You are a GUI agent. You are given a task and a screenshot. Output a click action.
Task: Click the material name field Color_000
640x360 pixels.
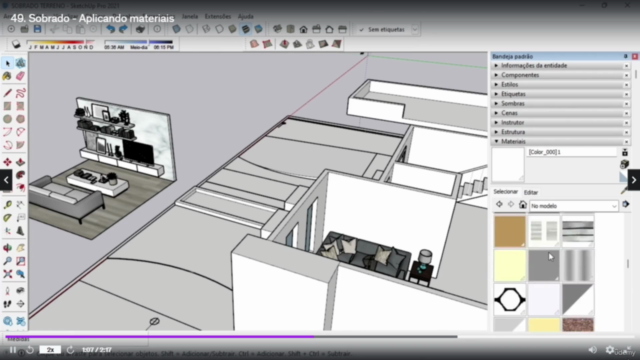pyautogui.click(x=571, y=152)
